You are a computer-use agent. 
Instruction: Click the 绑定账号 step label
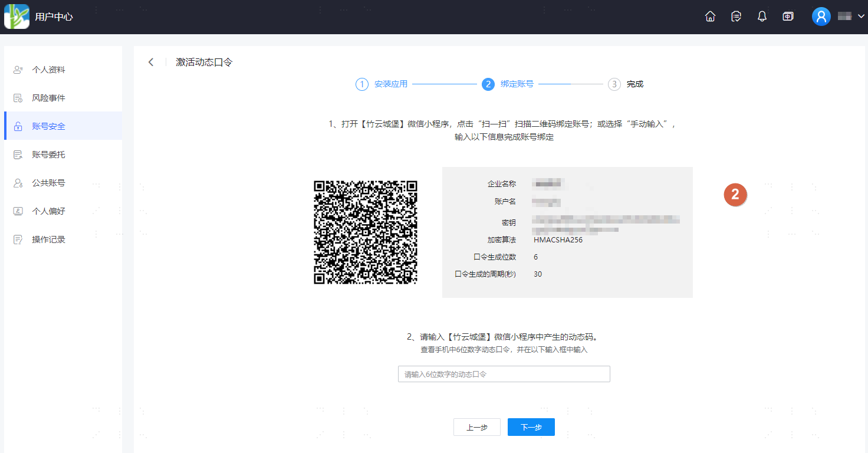517,84
